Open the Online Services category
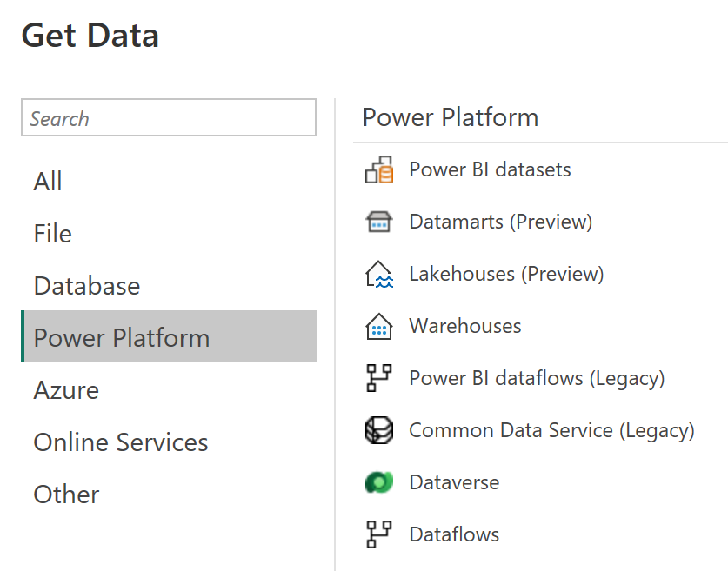Viewport: 728px width, 571px height. pos(169,442)
